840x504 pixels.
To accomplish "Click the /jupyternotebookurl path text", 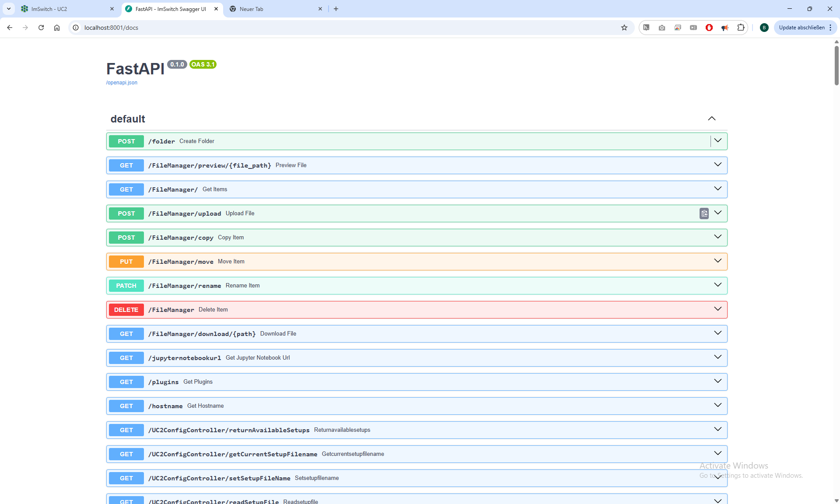I will click(x=185, y=358).
